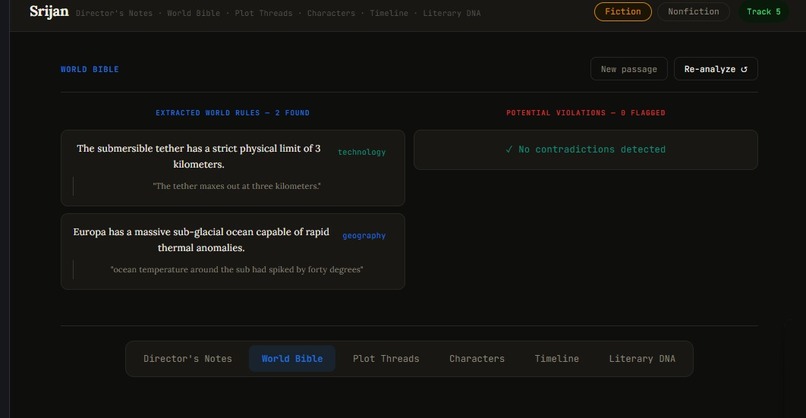Click the ocean temperature spiked quote
This screenshot has width=806, height=418.
pyautogui.click(x=236, y=269)
